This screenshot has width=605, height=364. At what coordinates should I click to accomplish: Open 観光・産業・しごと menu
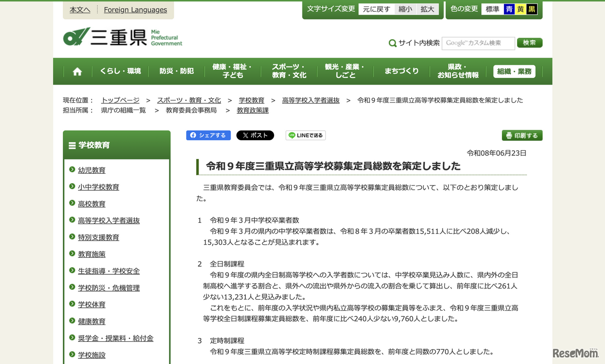pos(345,71)
